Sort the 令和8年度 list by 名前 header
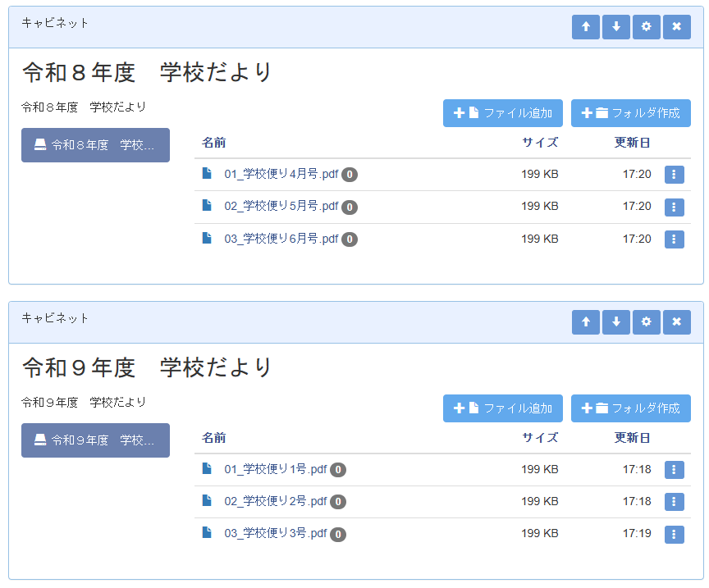The width and height of the screenshot is (709, 588). [x=214, y=143]
